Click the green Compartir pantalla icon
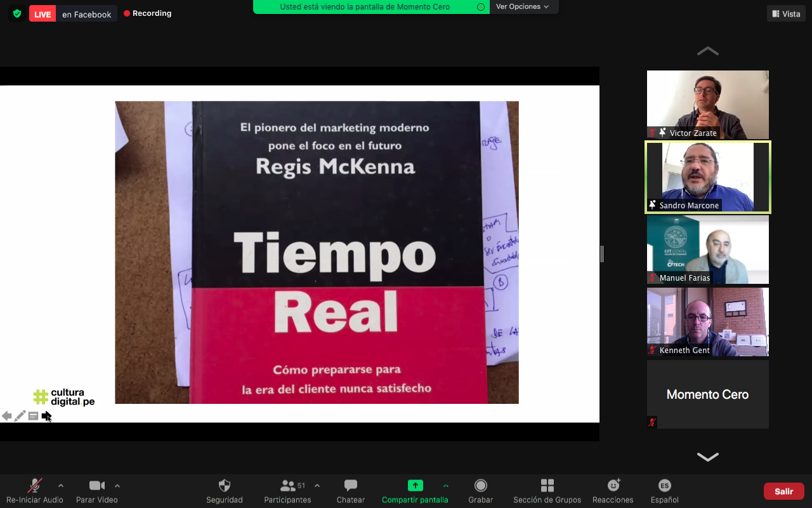This screenshot has height=508, width=812. [x=415, y=486]
